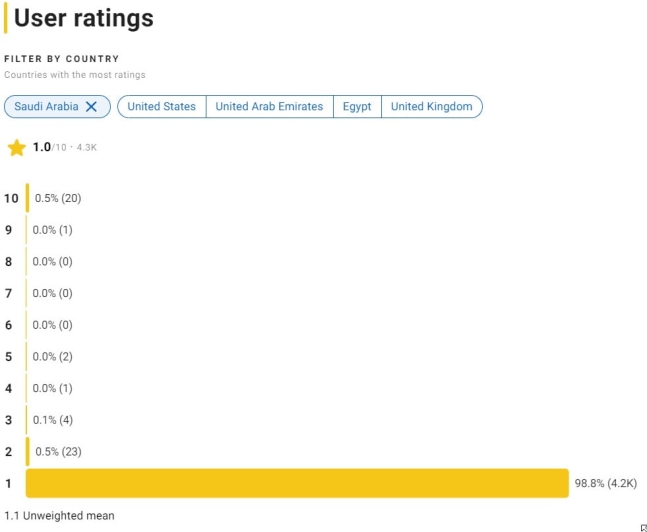Click the FILTER BY COUNTRY label
This screenshot has width=647, height=532.
pyautogui.click(x=61, y=59)
